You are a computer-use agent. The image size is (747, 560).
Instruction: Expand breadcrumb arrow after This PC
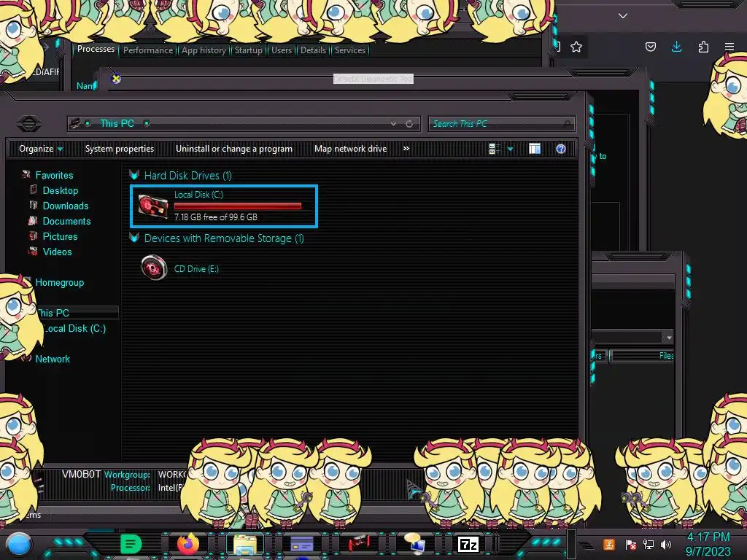click(x=147, y=123)
